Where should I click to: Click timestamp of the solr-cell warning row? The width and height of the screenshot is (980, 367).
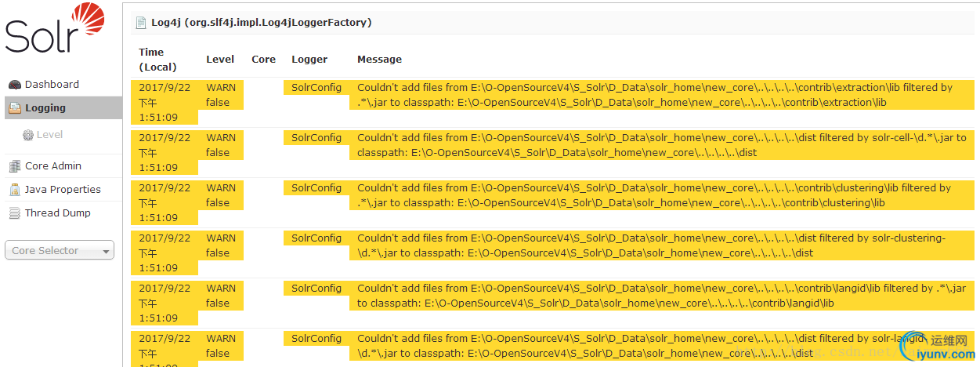click(x=165, y=153)
